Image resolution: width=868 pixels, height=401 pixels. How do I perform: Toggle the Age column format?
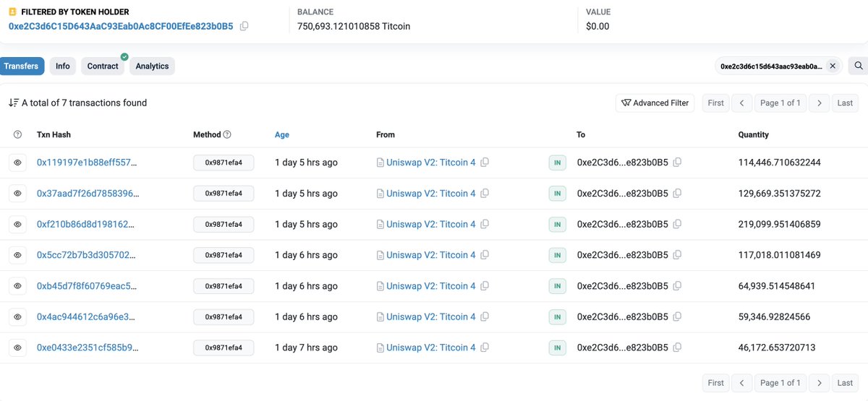pyautogui.click(x=282, y=134)
